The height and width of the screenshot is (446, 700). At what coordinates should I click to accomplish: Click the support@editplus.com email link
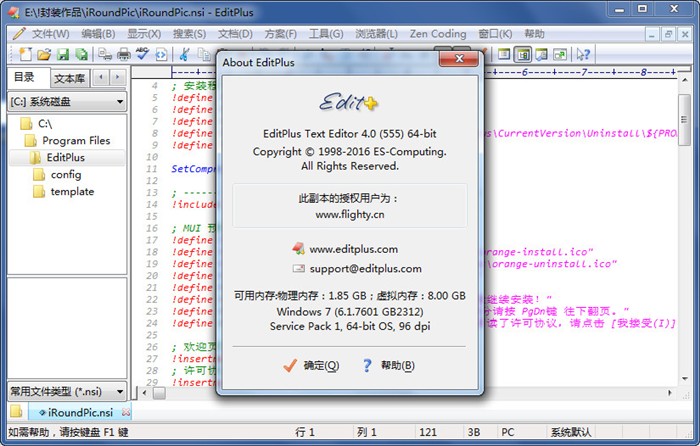pos(365,269)
